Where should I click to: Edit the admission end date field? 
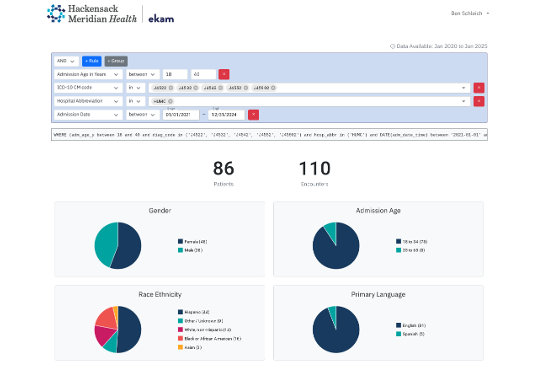226,115
